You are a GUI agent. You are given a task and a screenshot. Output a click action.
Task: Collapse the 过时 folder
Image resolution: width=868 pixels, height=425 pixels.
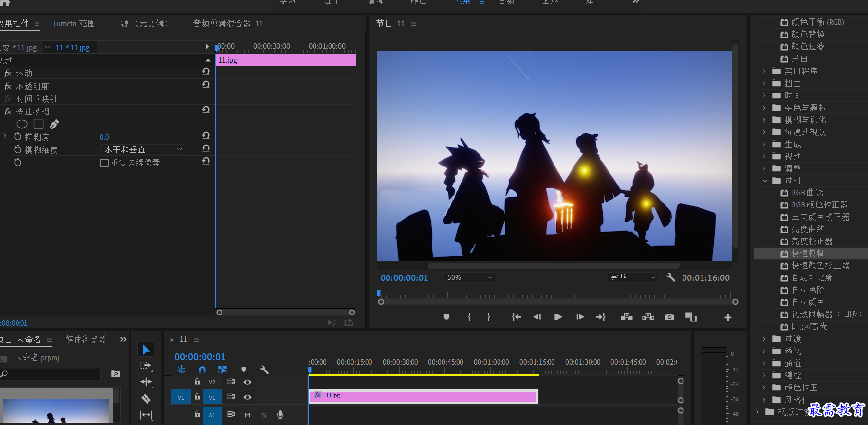point(764,181)
